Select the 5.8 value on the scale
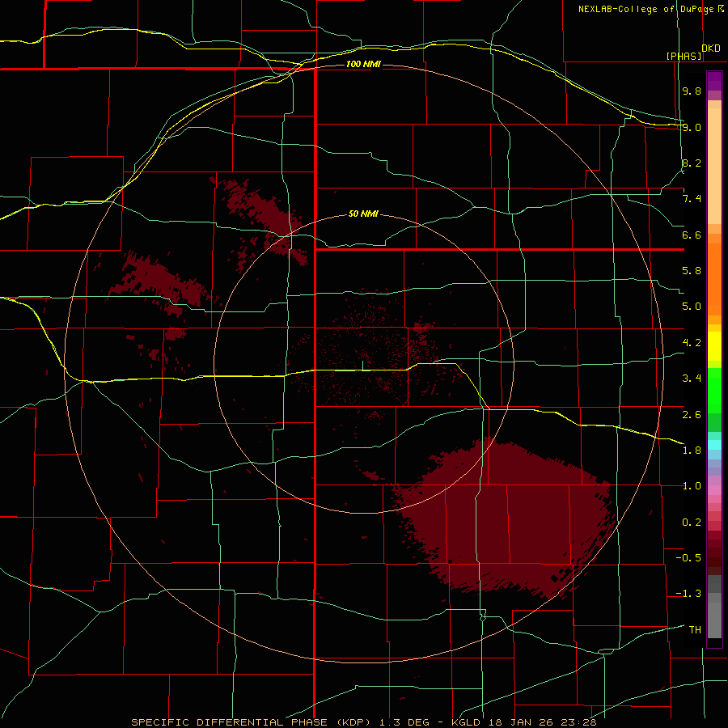The image size is (728, 728). click(x=692, y=271)
